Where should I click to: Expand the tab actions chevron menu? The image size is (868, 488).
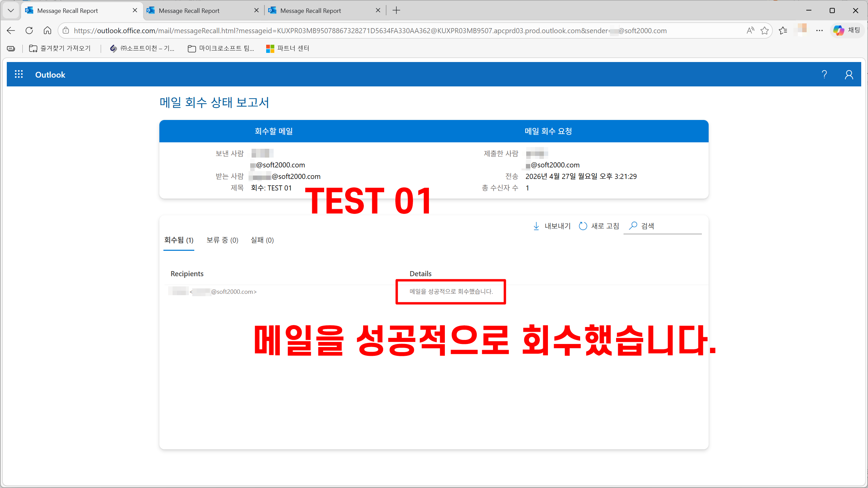[x=11, y=10]
